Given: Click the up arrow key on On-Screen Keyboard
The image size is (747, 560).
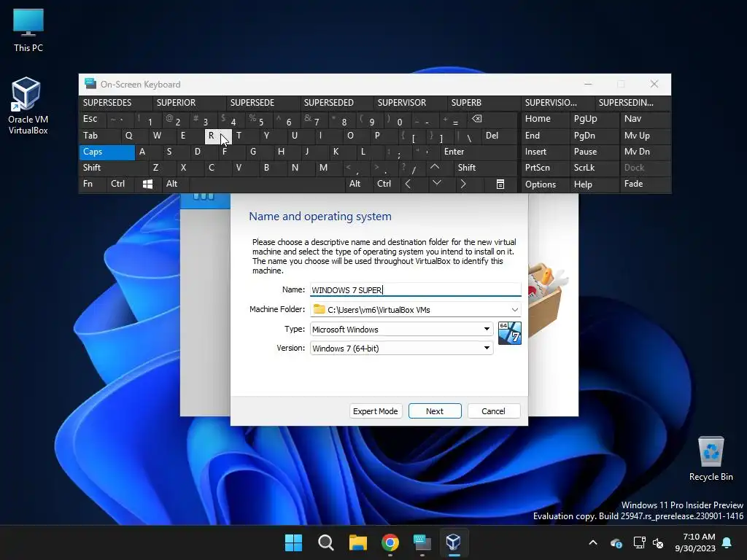Looking at the screenshot, I should coord(435,167).
